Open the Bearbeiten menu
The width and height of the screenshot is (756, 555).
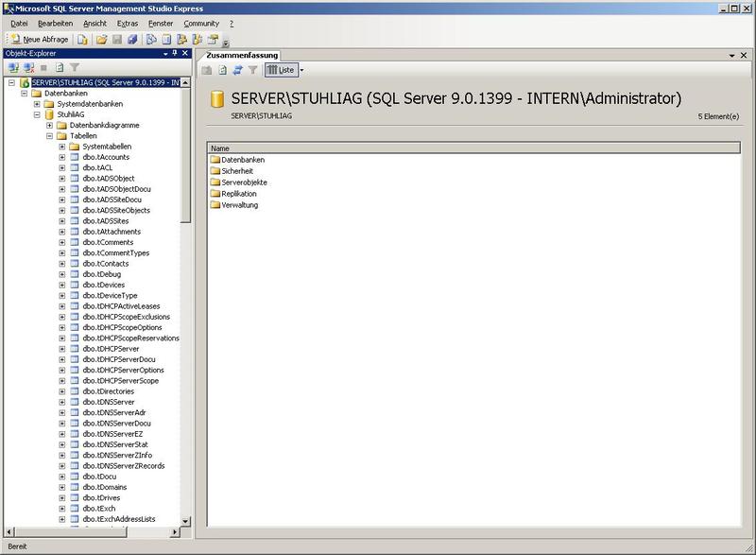tap(56, 24)
